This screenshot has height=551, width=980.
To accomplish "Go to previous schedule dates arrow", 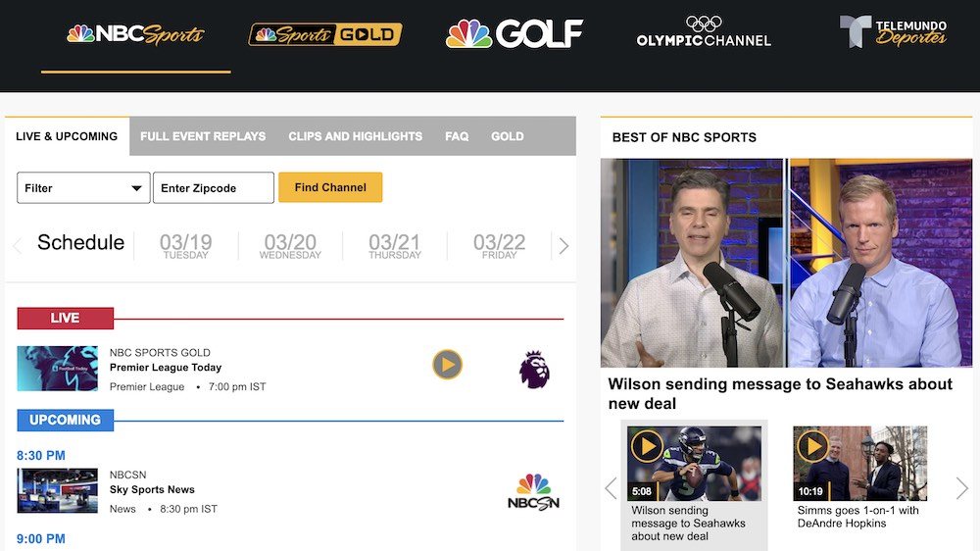I will click(18, 246).
